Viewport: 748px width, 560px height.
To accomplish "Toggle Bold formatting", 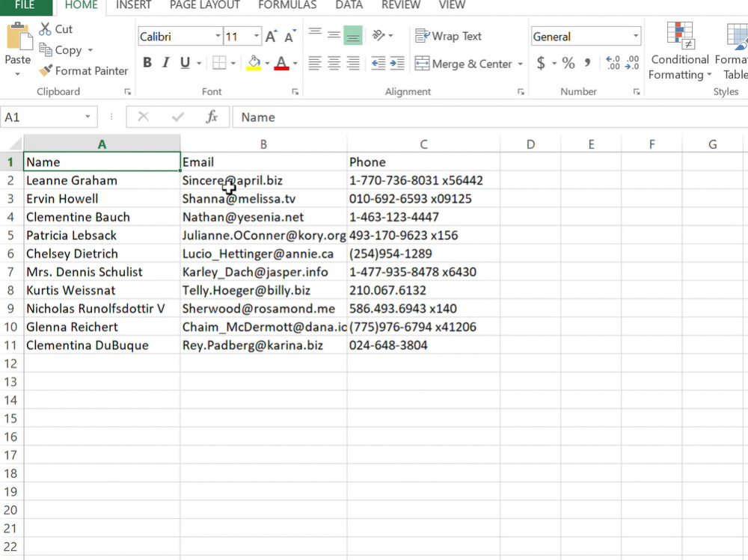I will [147, 63].
